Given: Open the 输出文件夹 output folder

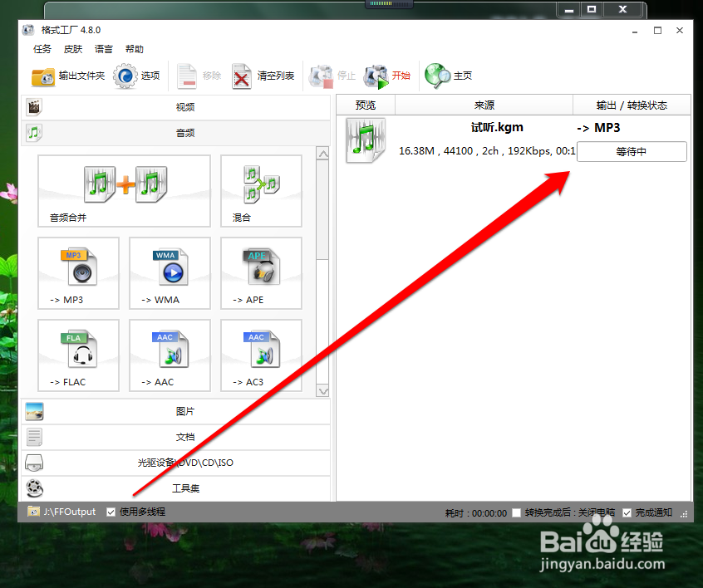Looking at the screenshot, I should (x=67, y=76).
